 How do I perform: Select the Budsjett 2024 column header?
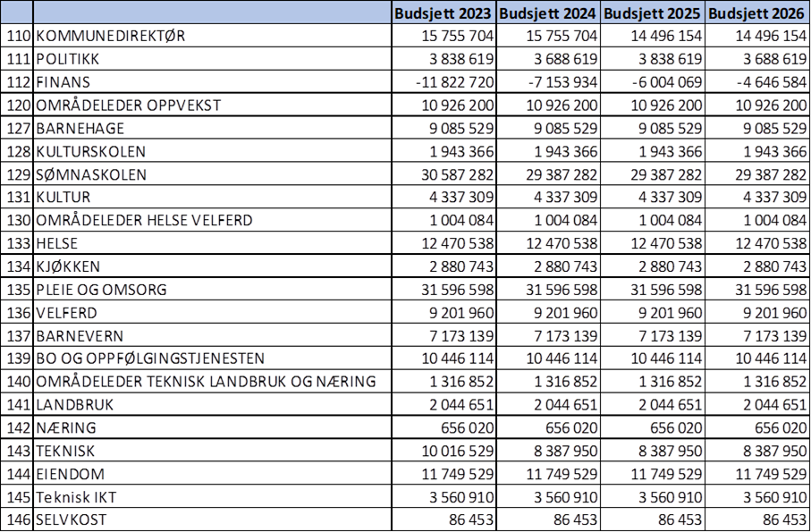click(548, 13)
